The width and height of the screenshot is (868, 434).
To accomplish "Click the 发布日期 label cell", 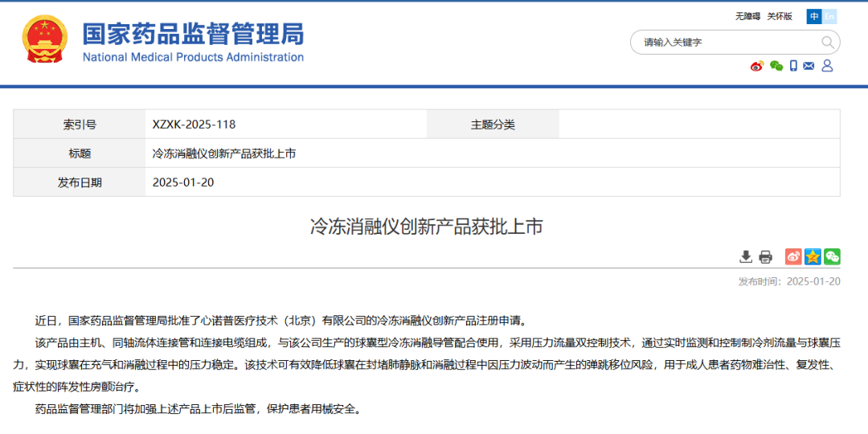I will pyautogui.click(x=80, y=182).
